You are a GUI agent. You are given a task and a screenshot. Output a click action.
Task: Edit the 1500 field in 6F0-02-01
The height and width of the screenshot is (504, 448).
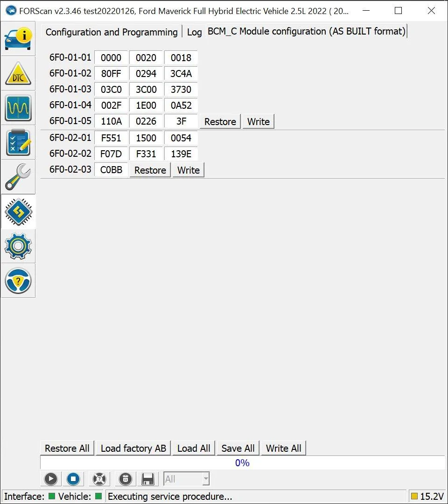[146, 138]
